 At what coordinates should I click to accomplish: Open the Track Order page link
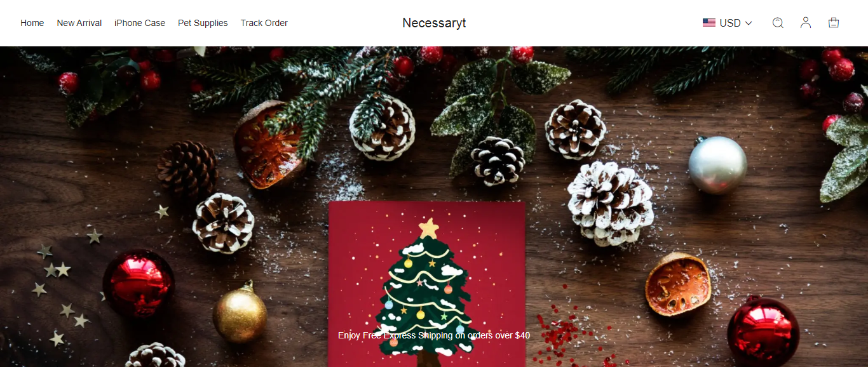coord(264,23)
